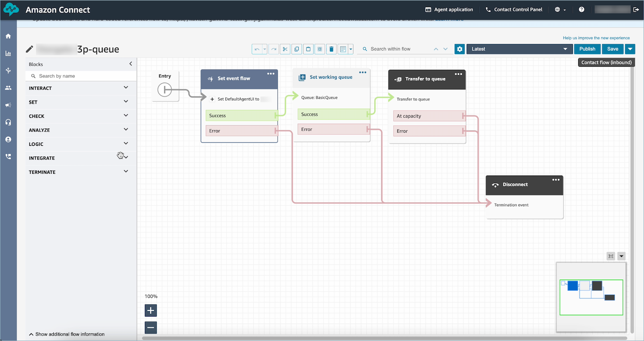The height and width of the screenshot is (341, 644).
Task: Open the Help us improve the new experience link
Action: tap(596, 38)
